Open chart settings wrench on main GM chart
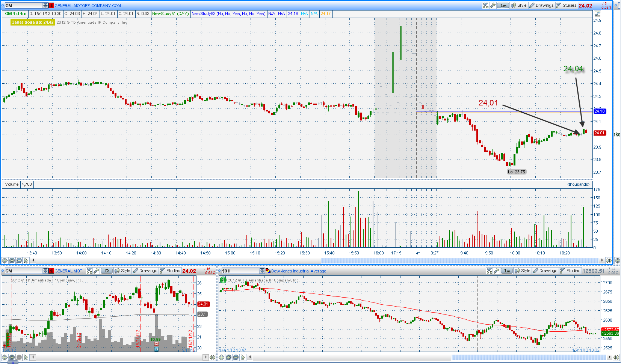This screenshot has width=621, height=364. 493,5
